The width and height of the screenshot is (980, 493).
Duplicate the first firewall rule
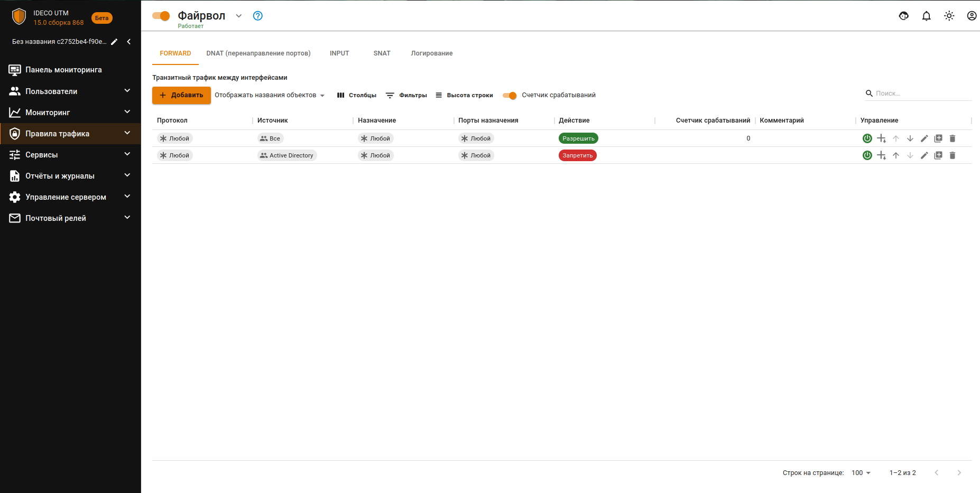(x=938, y=138)
